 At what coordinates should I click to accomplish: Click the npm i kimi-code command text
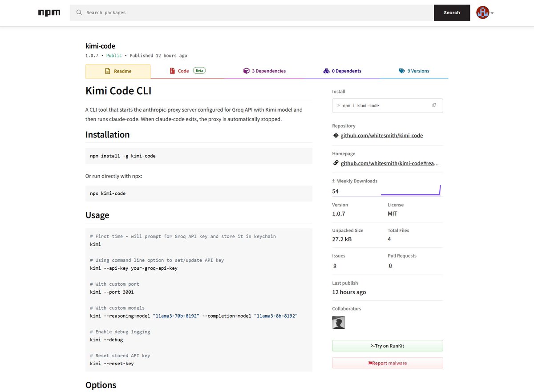click(361, 105)
